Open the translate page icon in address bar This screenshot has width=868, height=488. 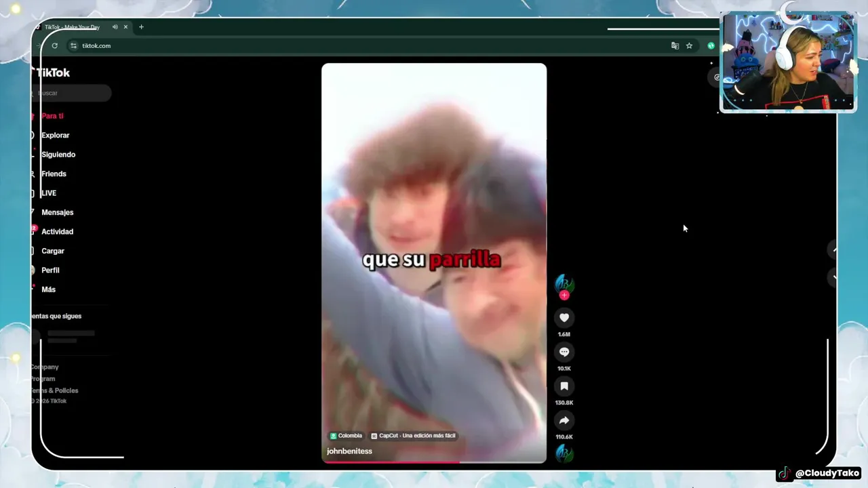pyautogui.click(x=675, y=45)
